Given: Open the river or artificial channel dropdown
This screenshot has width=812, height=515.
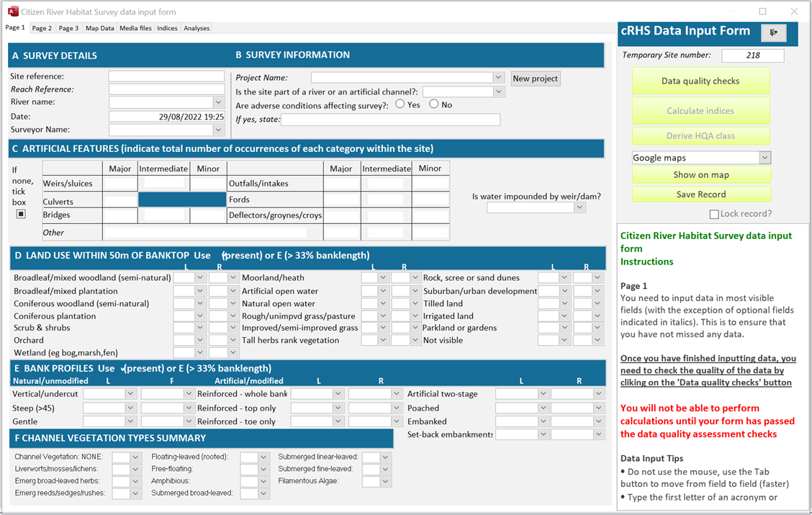Looking at the screenshot, I should (x=498, y=91).
